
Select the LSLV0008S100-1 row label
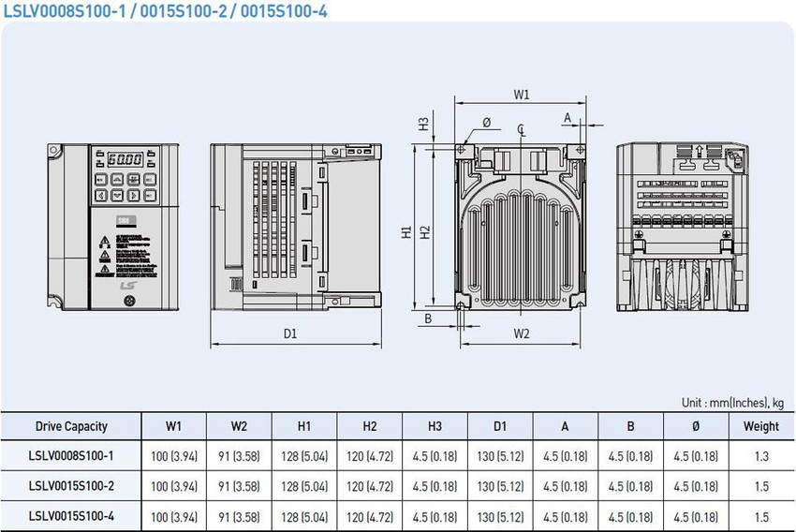point(71,456)
